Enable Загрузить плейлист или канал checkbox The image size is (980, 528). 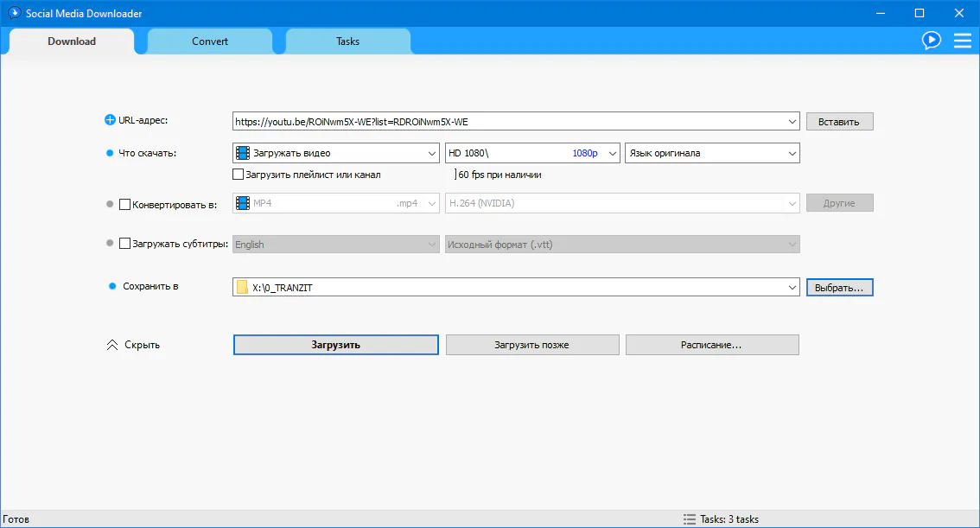point(239,175)
